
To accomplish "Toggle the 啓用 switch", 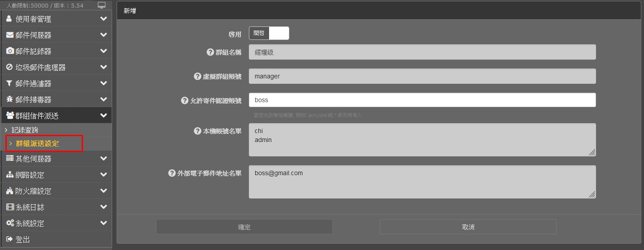I will pos(269,33).
